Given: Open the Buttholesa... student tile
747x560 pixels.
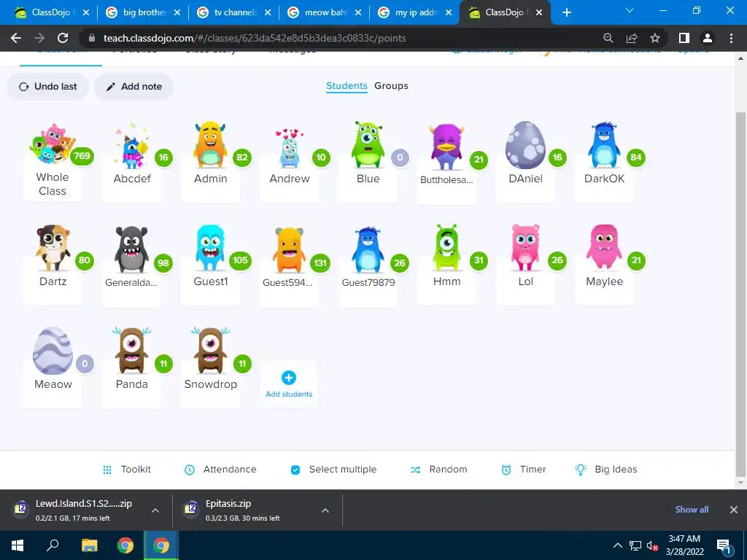Looking at the screenshot, I should [x=447, y=164].
